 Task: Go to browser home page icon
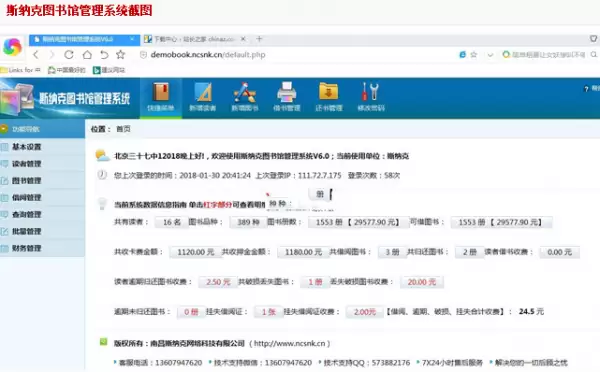point(87,55)
